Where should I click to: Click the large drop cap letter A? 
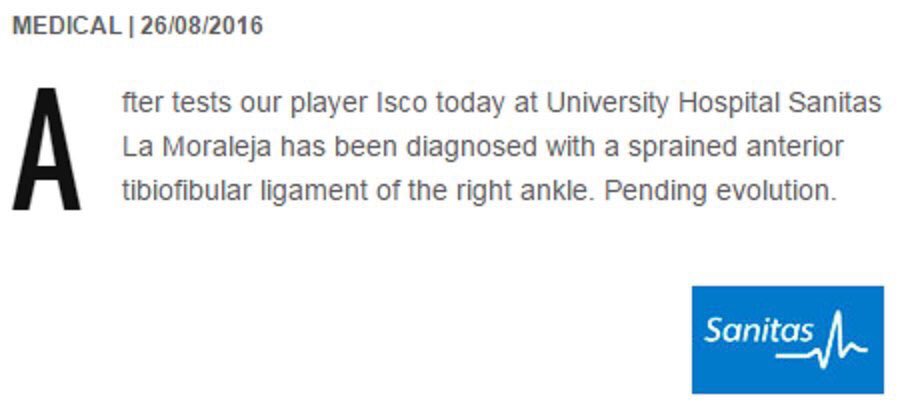46,150
